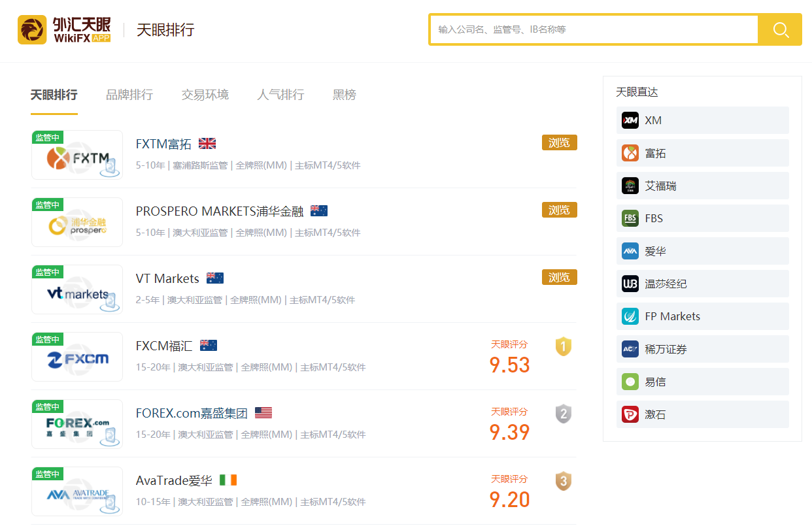
Task: Open the FXCM福汇 broker link
Action: [164, 346]
